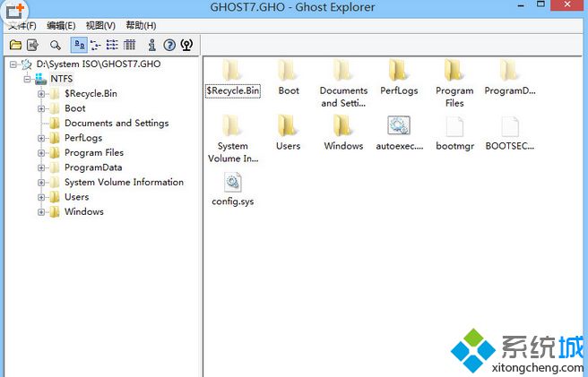Expand System Volume Information in tree
Viewport: 588px width, 377px height.
(41, 183)
